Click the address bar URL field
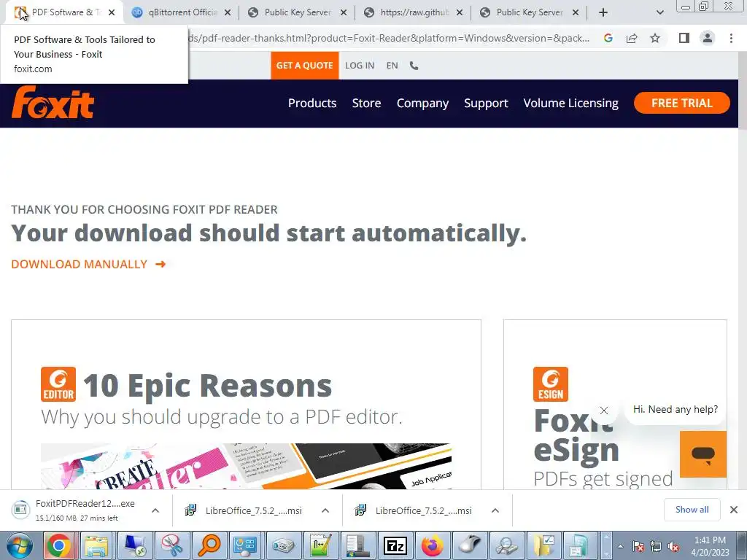Viewport: 747px width, 560px height. [x=388, y=38]
